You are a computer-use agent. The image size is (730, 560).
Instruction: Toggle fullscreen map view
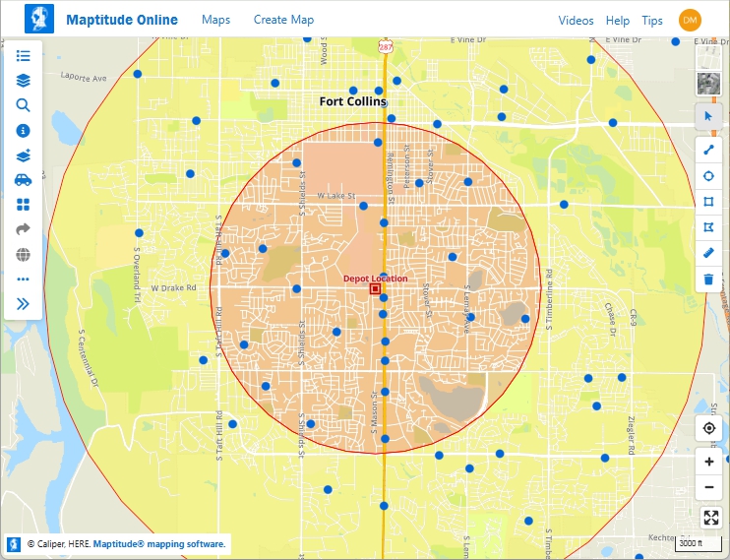click(708, 517)
